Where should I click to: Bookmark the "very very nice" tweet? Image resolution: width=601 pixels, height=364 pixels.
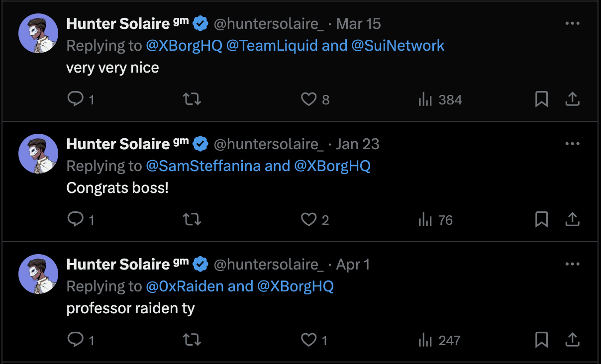coord(541,99)
